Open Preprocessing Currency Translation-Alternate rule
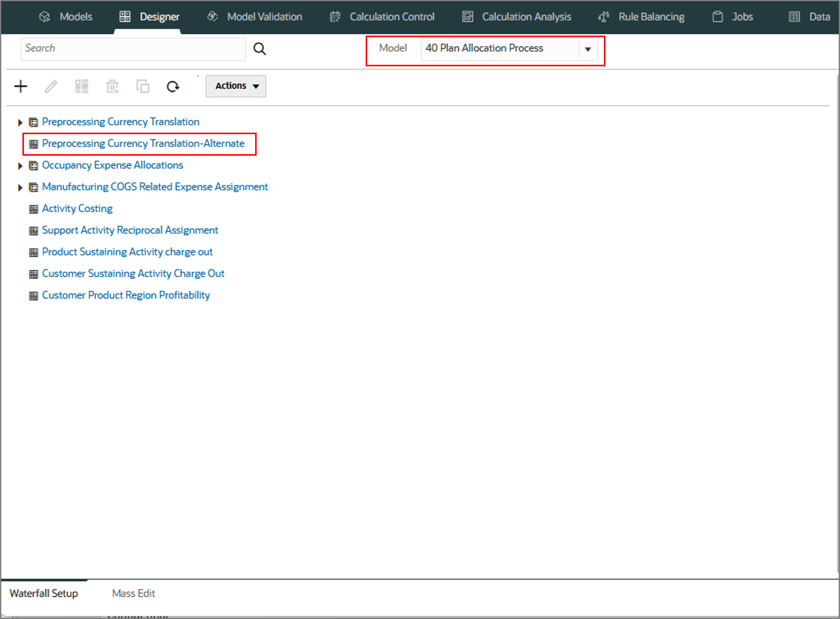840x619 pixels. tap(143, 143)
